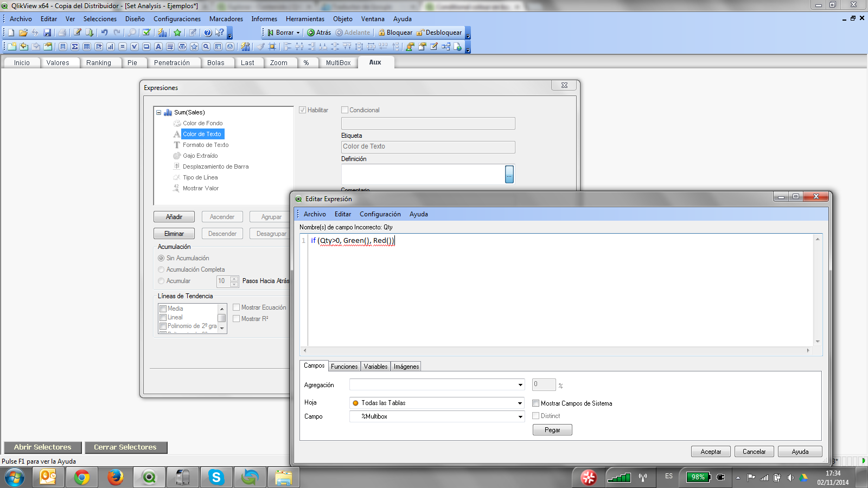Screen dimensions: 868x488
Task: Create a Bookmark Object with the star-box icon
Action: pyautogui.click(x=194, y=47)
